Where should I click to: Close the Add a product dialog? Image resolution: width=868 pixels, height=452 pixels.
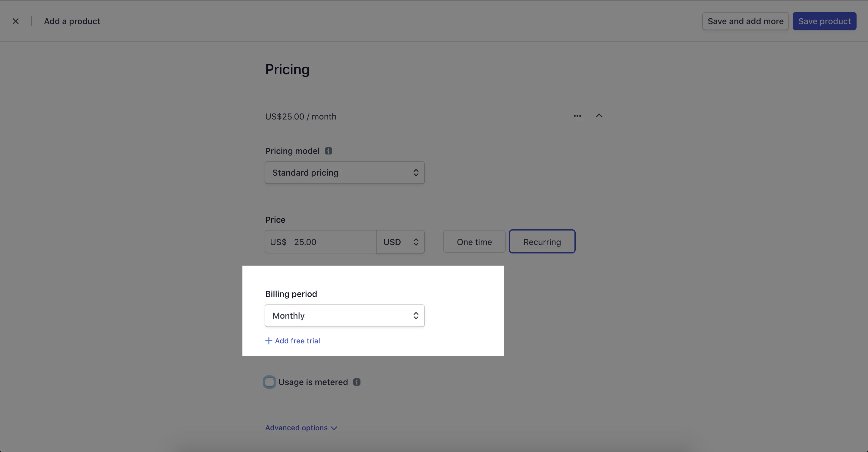[15, 21]
